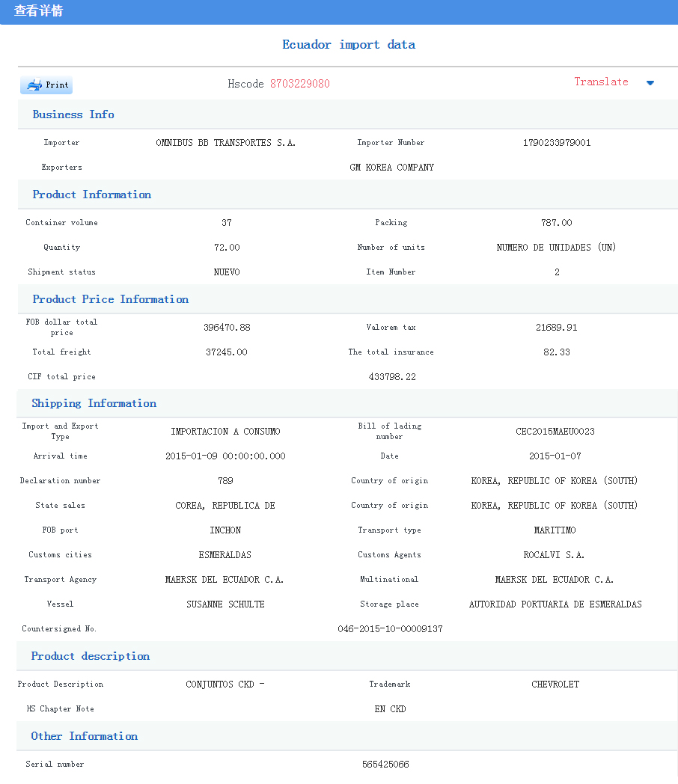This screenshot has height=784, width=678.
Task: Click the printer icon
Action: pos(34,85)
